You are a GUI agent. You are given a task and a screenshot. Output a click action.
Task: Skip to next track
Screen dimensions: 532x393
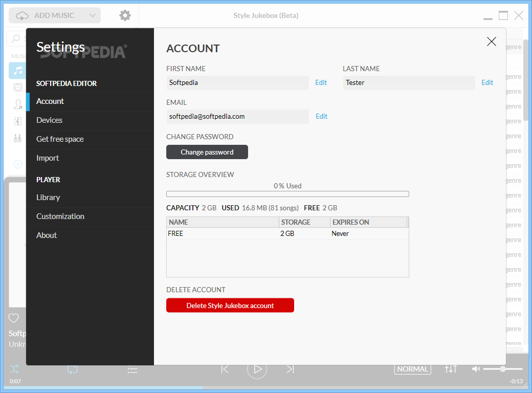(x=290, y=369)
